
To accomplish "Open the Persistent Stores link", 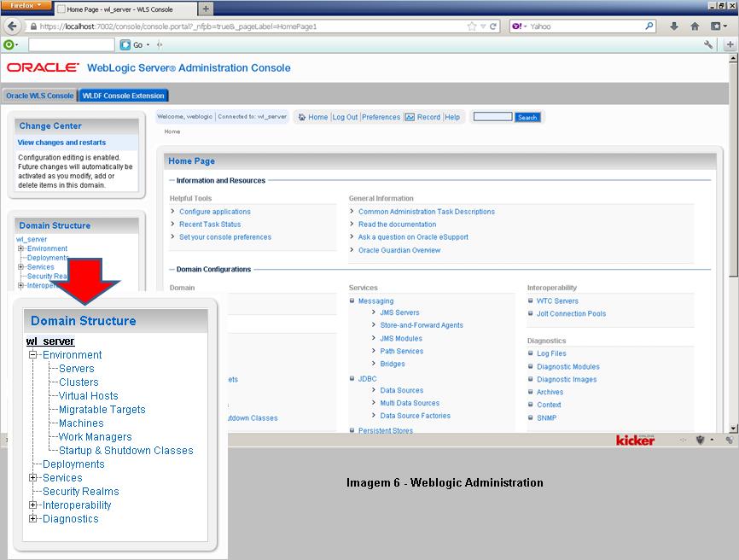I will [x=386, y=430].
